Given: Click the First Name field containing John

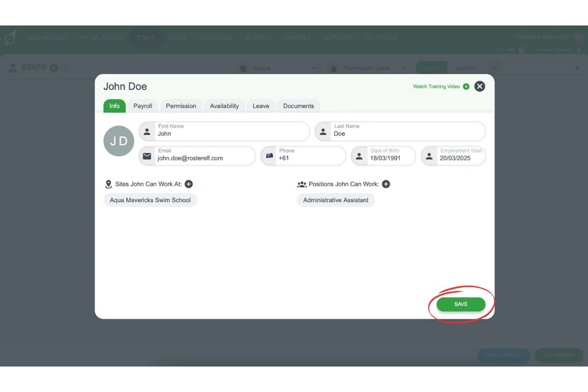Looking at the screenshot, I should [224, 131].
